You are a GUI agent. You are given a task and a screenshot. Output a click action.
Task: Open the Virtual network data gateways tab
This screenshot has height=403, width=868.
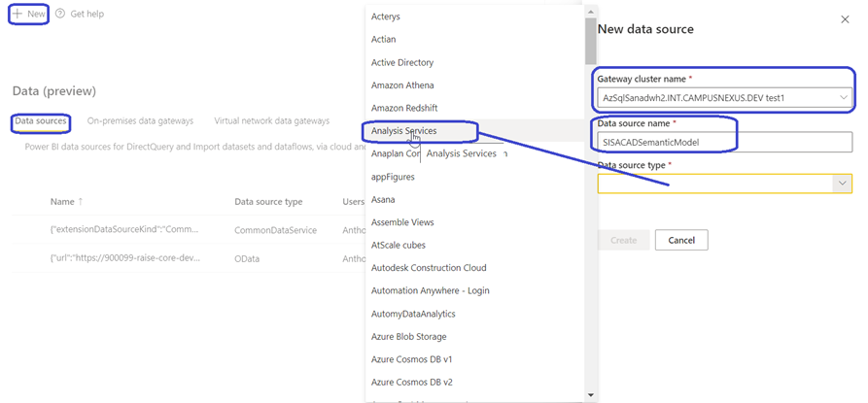coord(271,121)
